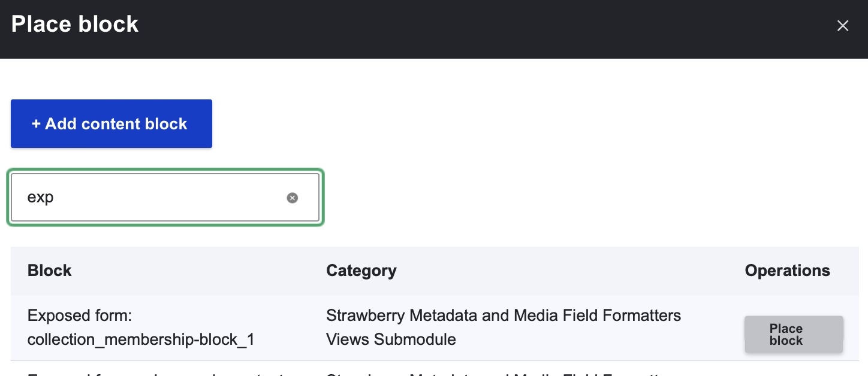Screen dimensions: 868x376
Task: Click the plus sign on Add content block
Action: tap(36, 124)
